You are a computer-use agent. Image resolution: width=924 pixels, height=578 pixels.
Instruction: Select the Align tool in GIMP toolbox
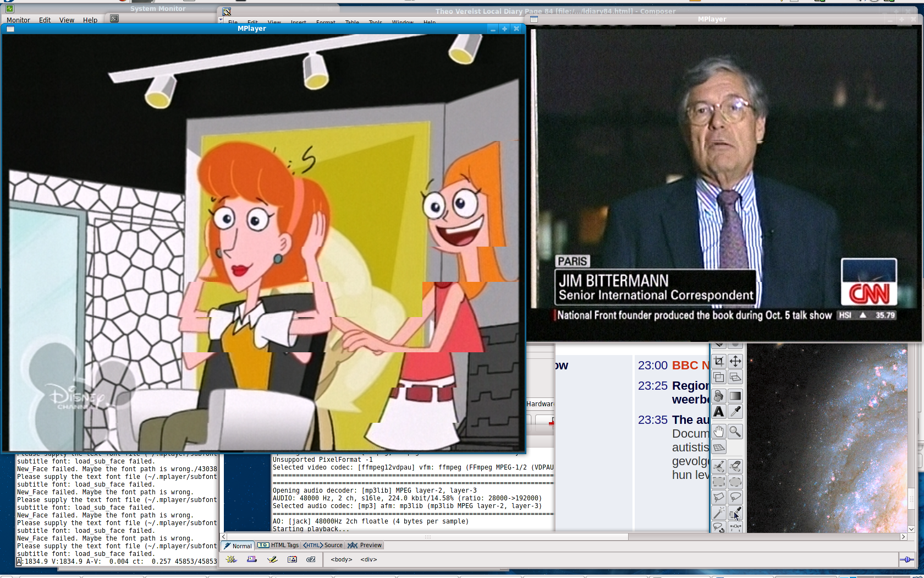coord(719,377)
